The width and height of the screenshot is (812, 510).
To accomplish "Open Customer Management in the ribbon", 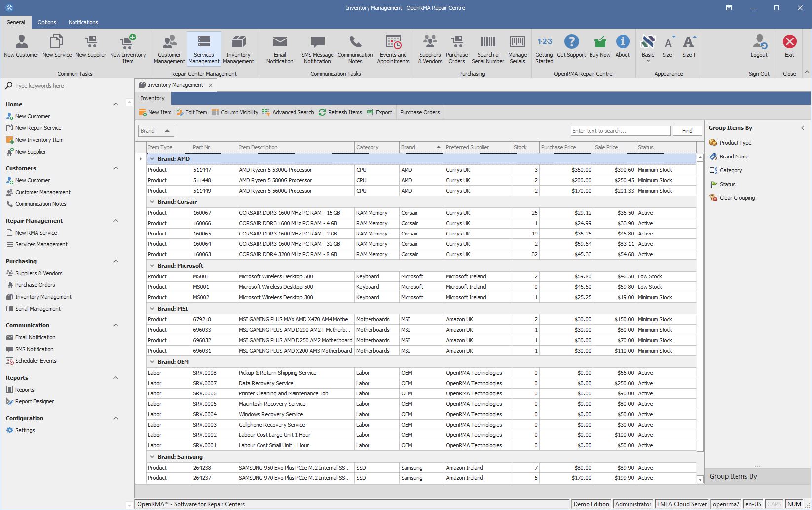I will point(169,49).
